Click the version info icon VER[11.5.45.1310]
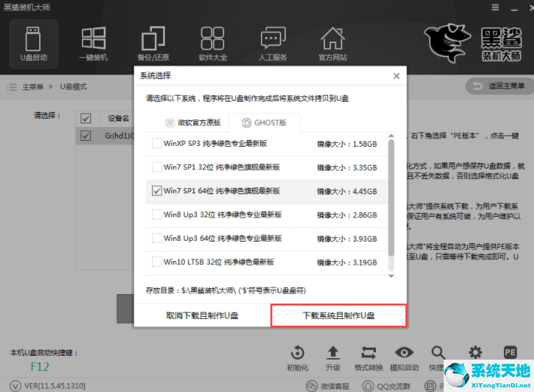 pyautogui.click(x=15, y=386)
